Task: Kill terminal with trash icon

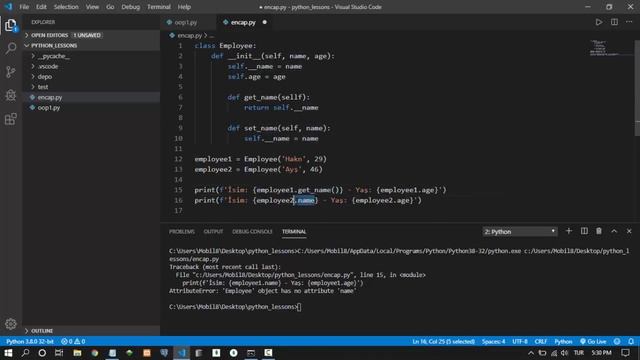Action: click(599, 231)
